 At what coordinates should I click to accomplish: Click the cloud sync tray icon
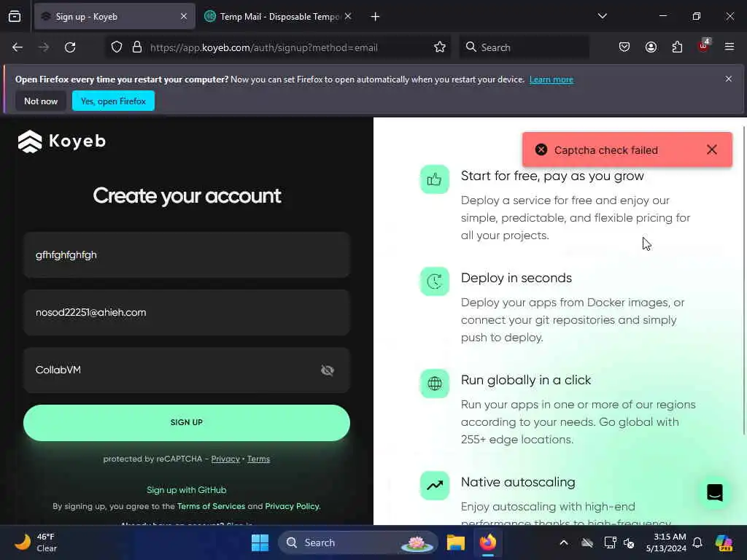(587, 542)
